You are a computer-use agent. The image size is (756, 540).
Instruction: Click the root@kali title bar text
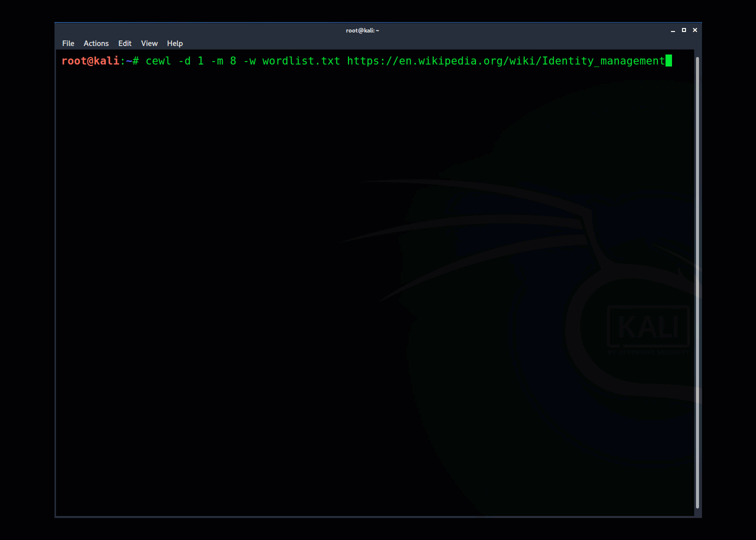pos(362,30)
